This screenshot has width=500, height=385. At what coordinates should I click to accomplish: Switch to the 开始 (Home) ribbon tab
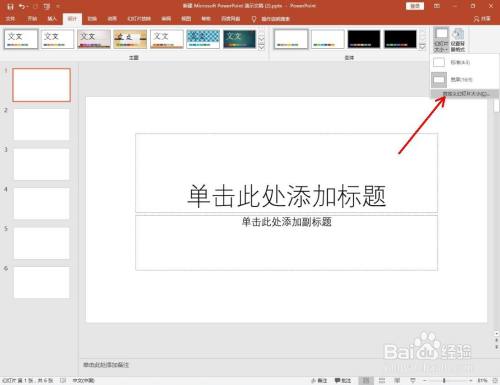pos(32,19)
